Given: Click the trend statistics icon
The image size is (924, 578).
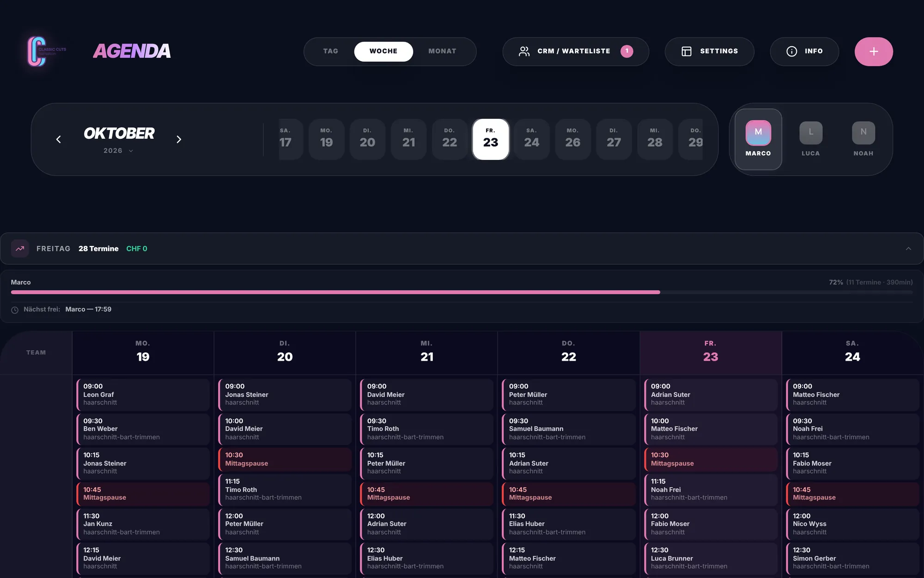Looking at the screenshot, I should (x=20, y=249).
